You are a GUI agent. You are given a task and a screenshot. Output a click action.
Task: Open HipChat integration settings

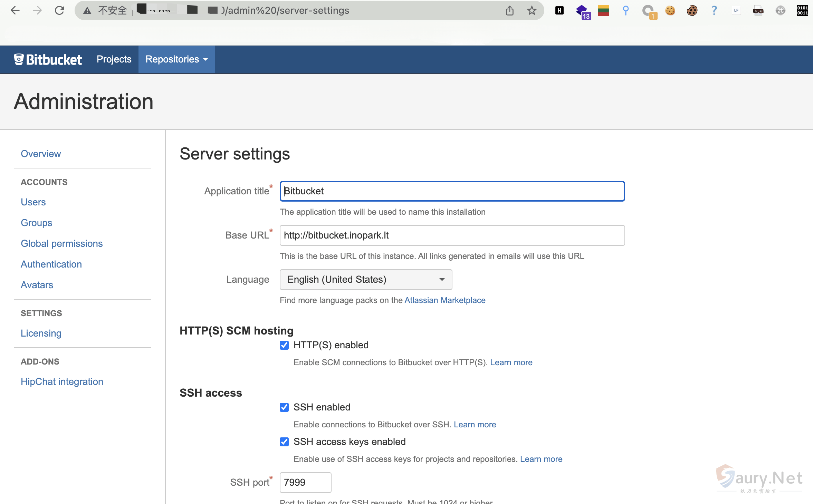coord(62,382)
